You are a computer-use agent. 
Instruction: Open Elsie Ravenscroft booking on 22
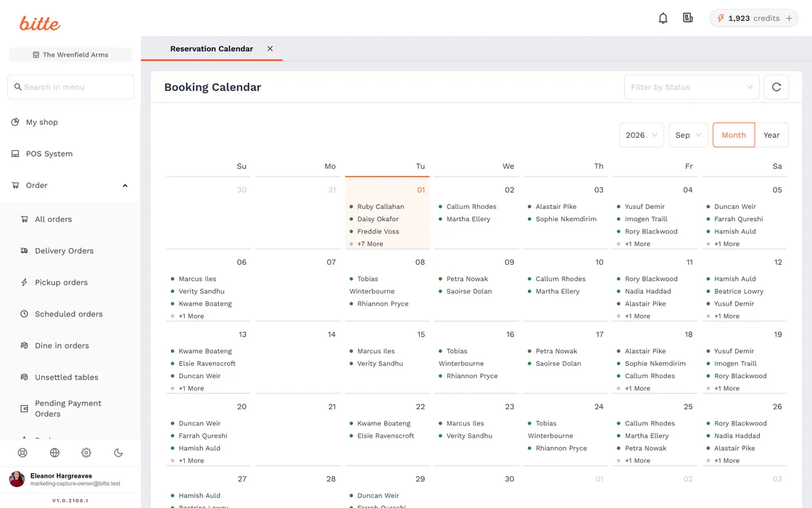pos(385,436)
